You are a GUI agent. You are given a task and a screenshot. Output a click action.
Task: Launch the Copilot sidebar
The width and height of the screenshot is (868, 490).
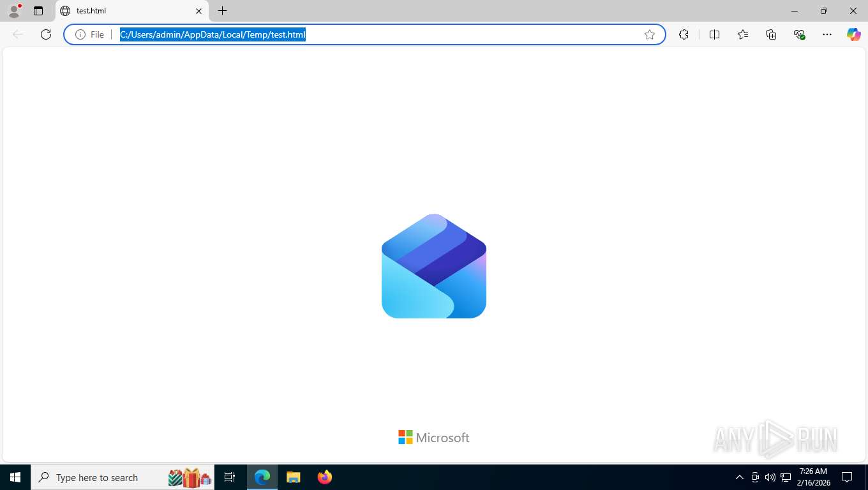(x=853, y=34)
